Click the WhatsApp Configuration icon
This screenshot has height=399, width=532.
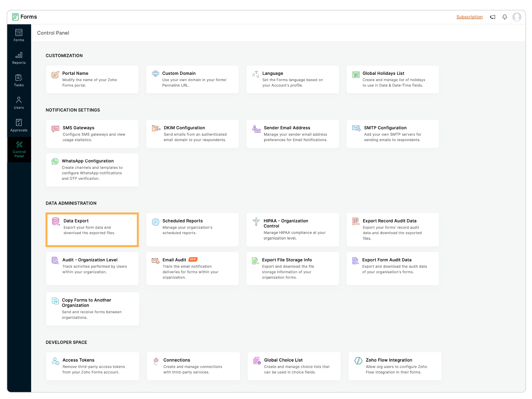pos(55,161)
